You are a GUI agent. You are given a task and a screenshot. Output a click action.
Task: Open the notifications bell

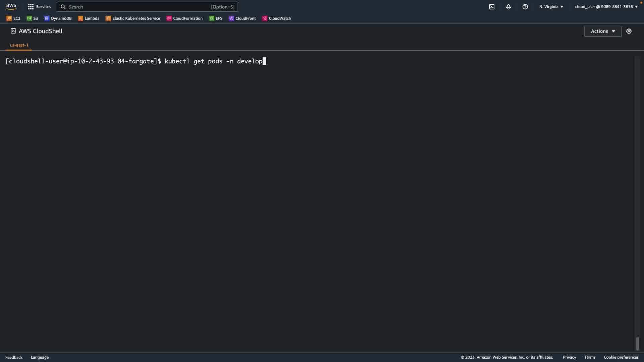click(x=508, y=7)
